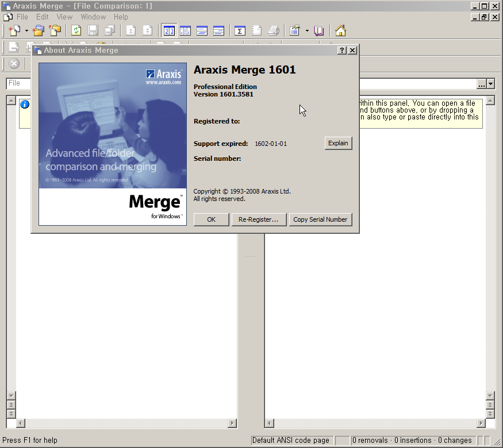Click 'Press F1 for help' status text
503x448 pixels.
[30, 441]
